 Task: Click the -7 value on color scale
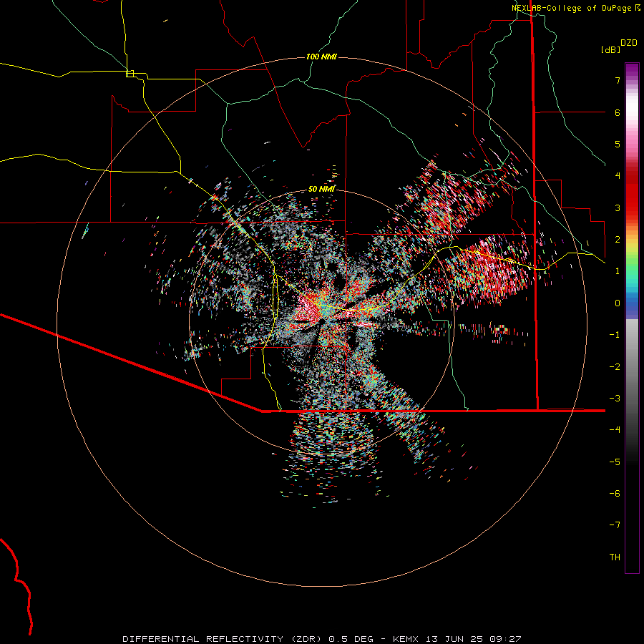point(615,525)
